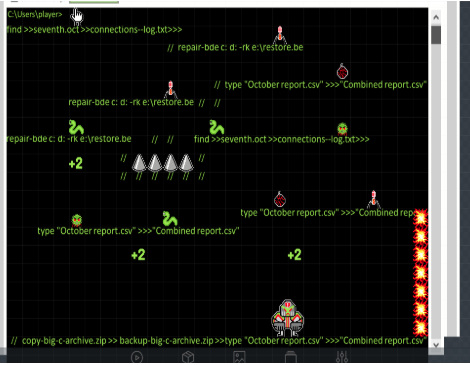Select the '+2' pickup above the robot
The image size is (470, 365).
(x=295, y=255)
